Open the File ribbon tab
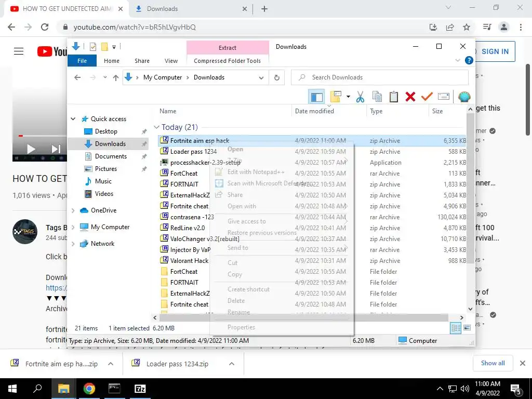This screenshot has height=399, width=532. tap(82, 61)
